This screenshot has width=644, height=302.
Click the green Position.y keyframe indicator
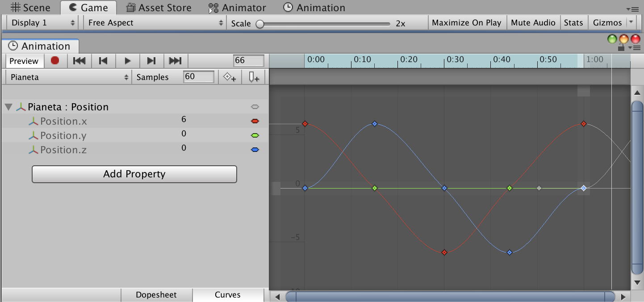point(255,135)
